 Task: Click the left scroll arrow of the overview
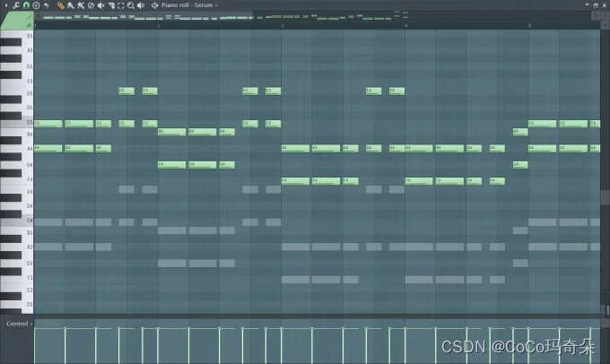point(38,15)
